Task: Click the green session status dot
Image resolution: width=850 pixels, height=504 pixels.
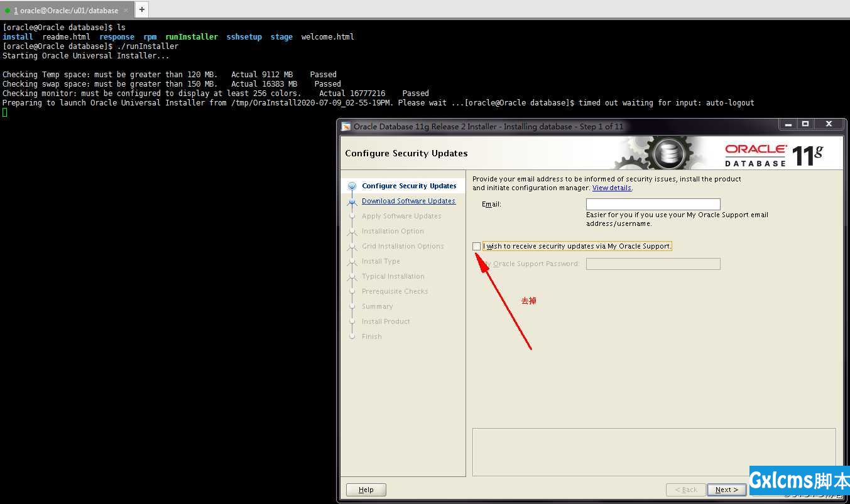Action: tap(8, 10)
